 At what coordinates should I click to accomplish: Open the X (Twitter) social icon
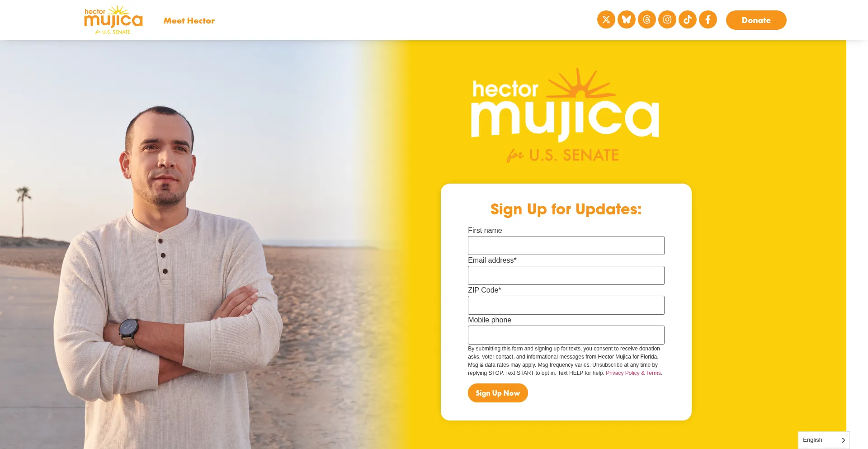(606, 19)
